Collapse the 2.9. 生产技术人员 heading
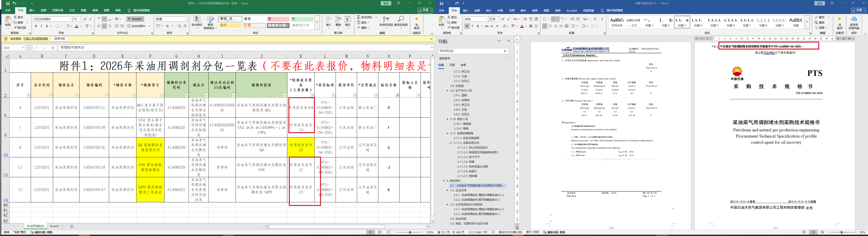Image resolution: width=868 pixels, height=236 pixels. click(x=447, y=91)
